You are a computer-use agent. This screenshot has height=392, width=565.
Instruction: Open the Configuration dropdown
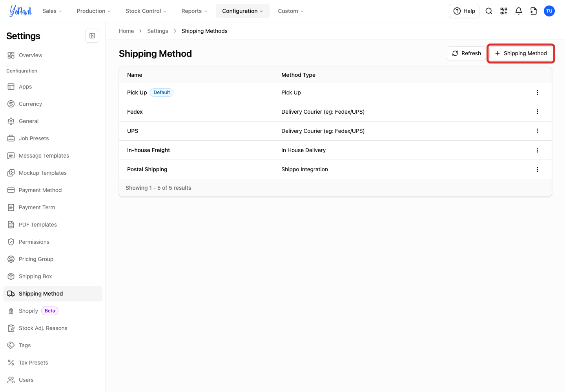[x=243, y=11]
